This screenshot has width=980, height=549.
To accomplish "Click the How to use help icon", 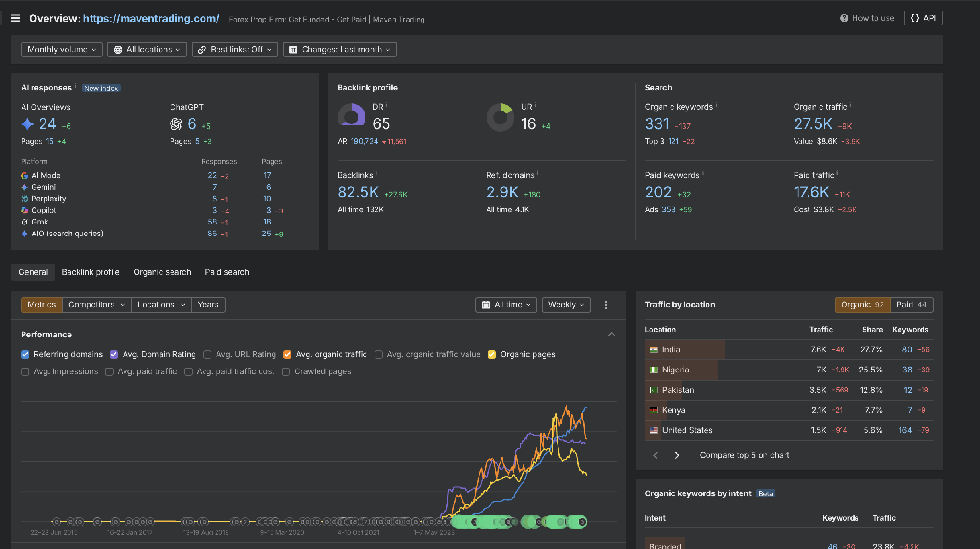I will click(844, 18).
